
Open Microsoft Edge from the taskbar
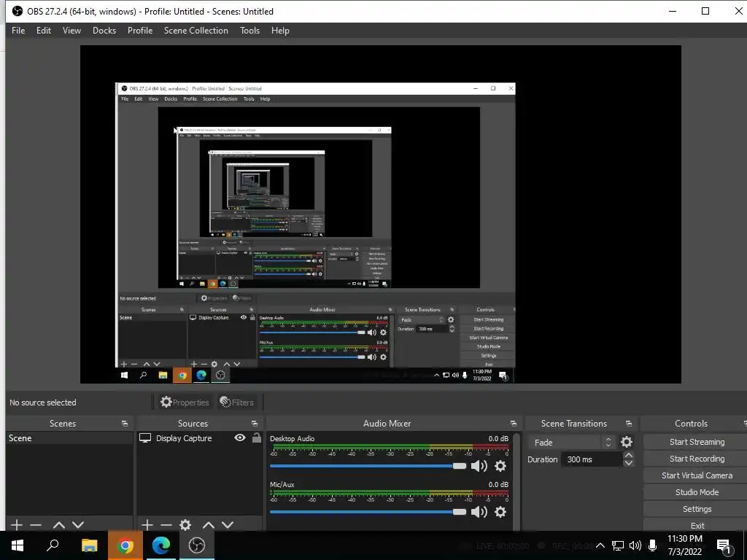tap(161, 545)
